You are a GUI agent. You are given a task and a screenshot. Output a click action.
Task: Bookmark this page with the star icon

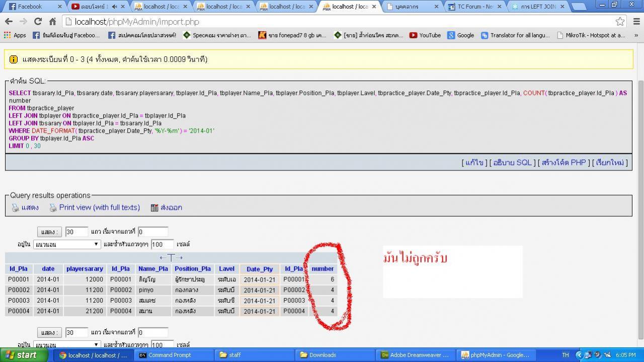point(620,22)
